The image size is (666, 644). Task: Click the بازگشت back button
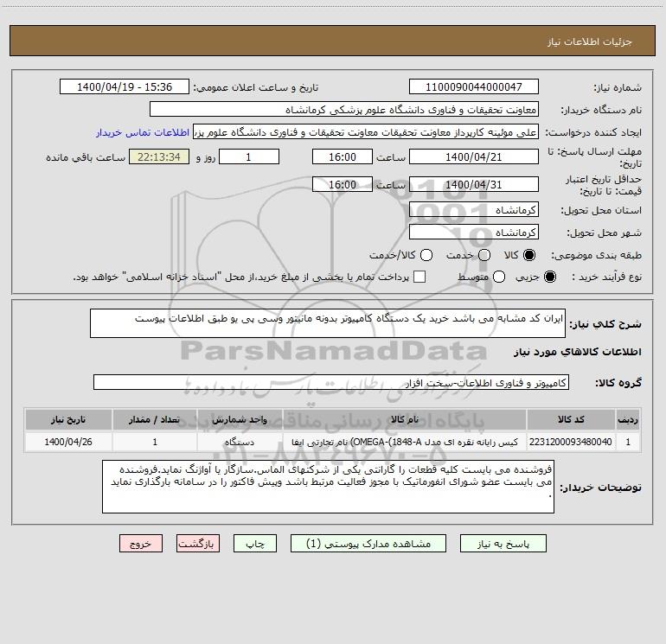pyautogui.click(x=198, y=544)
